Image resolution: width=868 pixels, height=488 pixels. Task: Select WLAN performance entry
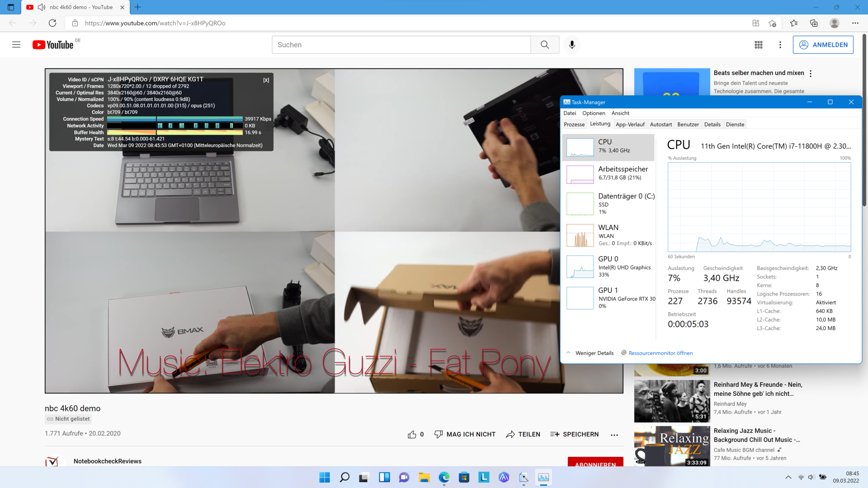(609, 235)
